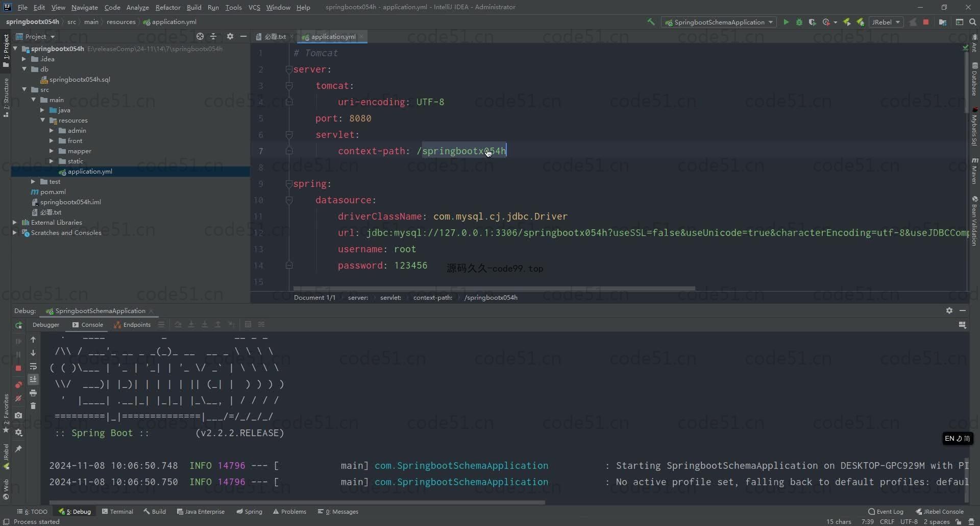Screen dimensions: 980x526
Task: Open the JRebel Console
Action: click(x=940, y=511)
